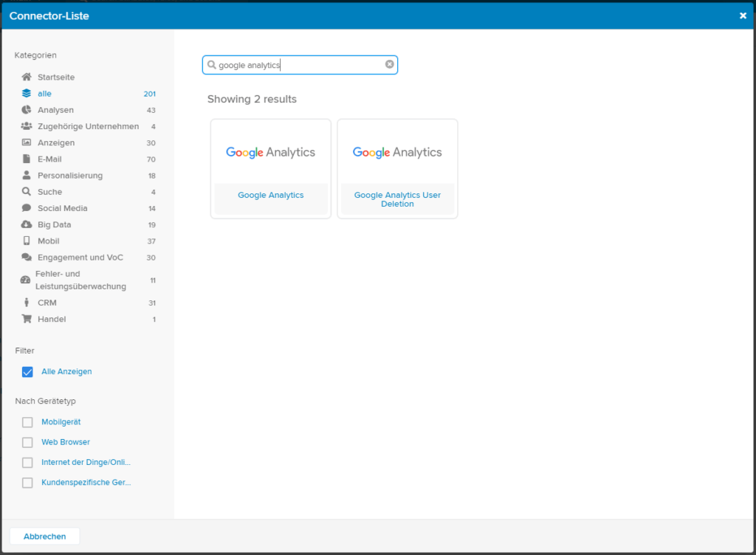Uncheck the Alle Anzeigen filter checkbox
The height and width of the screenshot is (555, 756).
tap(27, 372)
